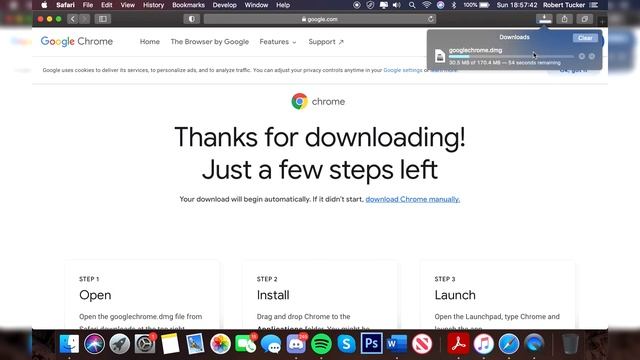640x360 pixels.
Task: Open the Safari Share button
Action: coord(564,19)
